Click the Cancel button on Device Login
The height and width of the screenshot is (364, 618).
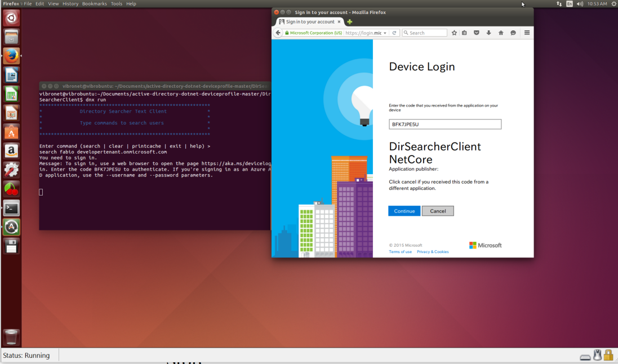pos(438,211)
